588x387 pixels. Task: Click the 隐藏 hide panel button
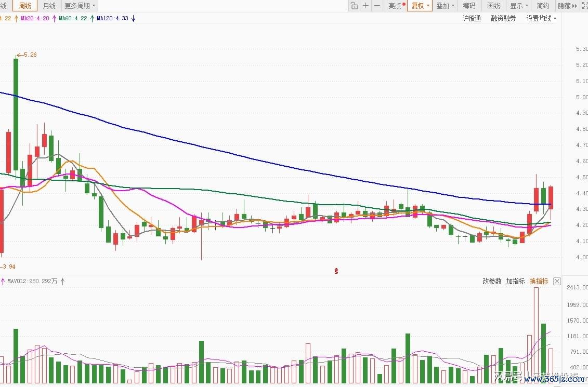[x=567, y=6]
